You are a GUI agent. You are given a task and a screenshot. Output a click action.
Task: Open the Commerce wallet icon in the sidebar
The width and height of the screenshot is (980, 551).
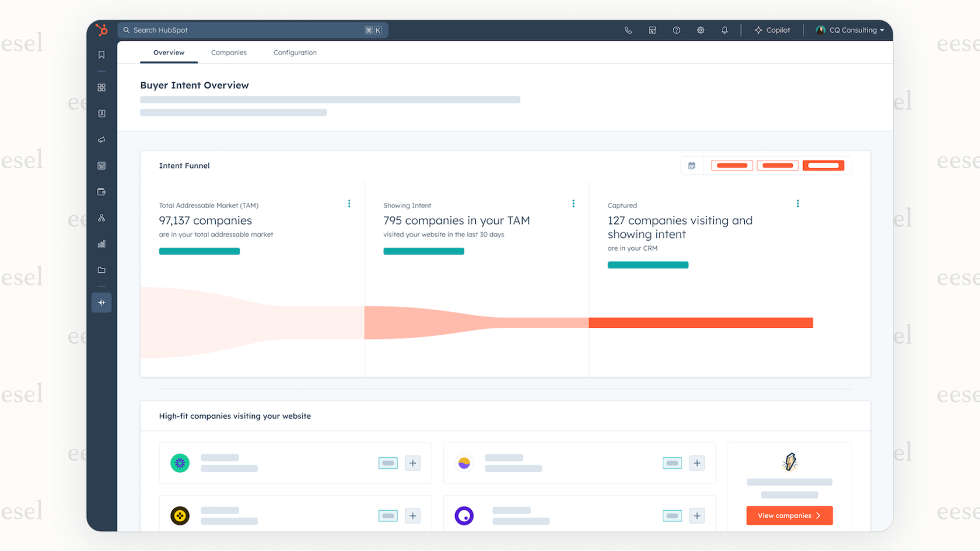tap(101, 192)
